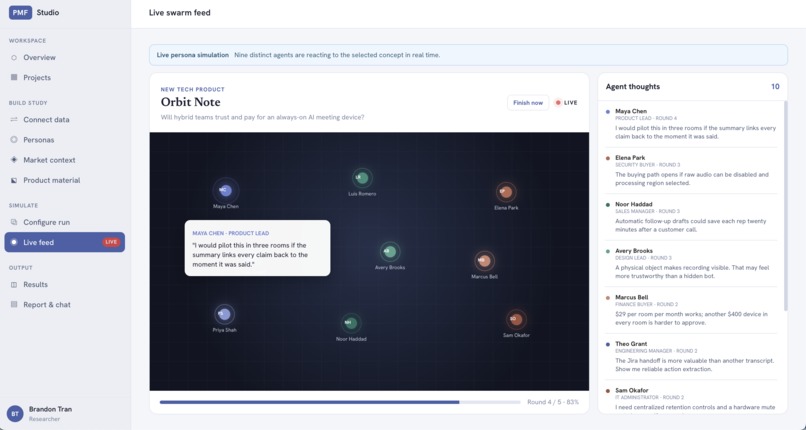The image size is (806, 430).
Task: Select Avery Brooks agent node
Action: [390, 252]
